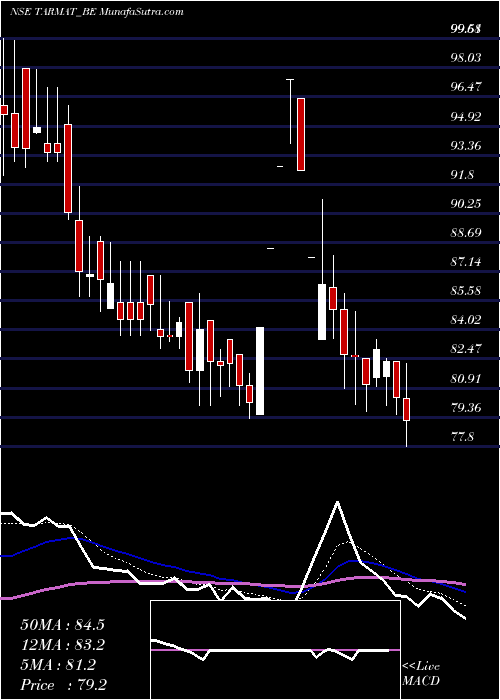The image size is (500, 700).
Task: Click the 79.36 price axis label
Action: coord(466,408)
